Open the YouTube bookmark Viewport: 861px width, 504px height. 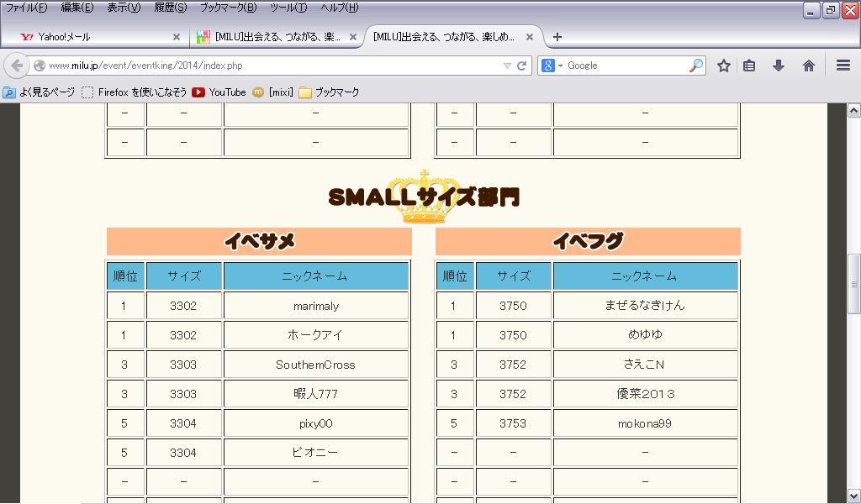click(x=219, y=92)
